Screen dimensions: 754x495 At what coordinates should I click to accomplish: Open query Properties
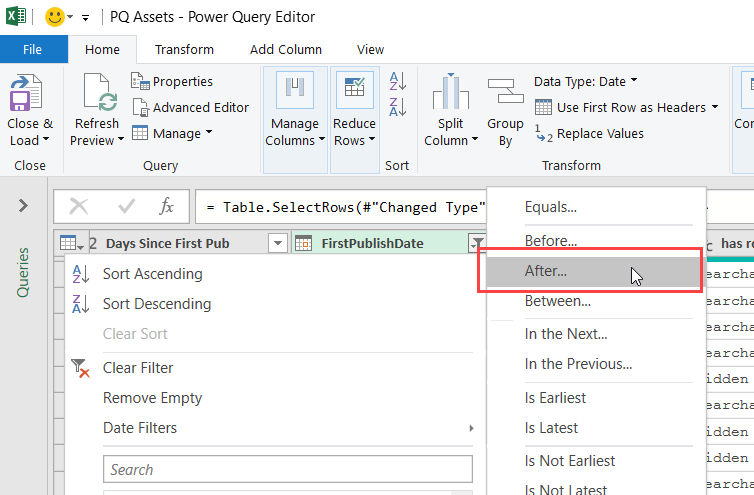(x=172, y=81)
